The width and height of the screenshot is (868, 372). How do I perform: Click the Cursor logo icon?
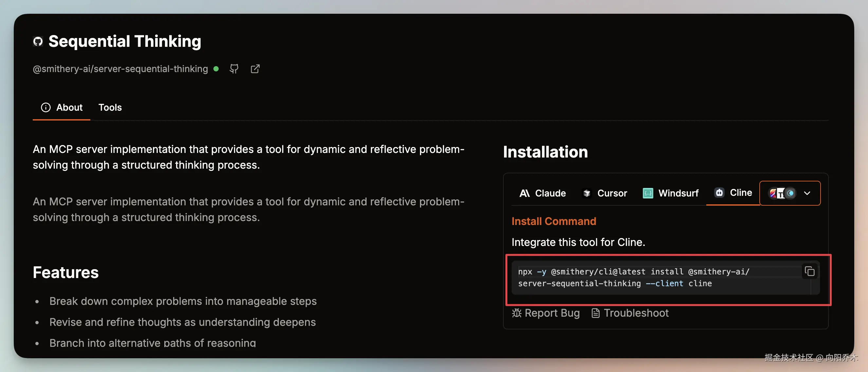coord(587,193)
